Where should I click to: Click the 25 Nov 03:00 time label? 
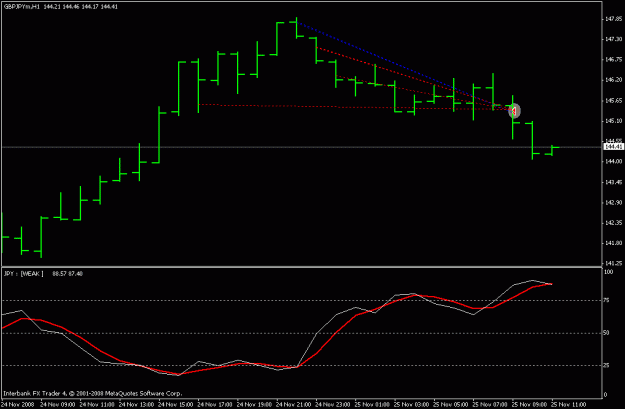click(412, 405)
